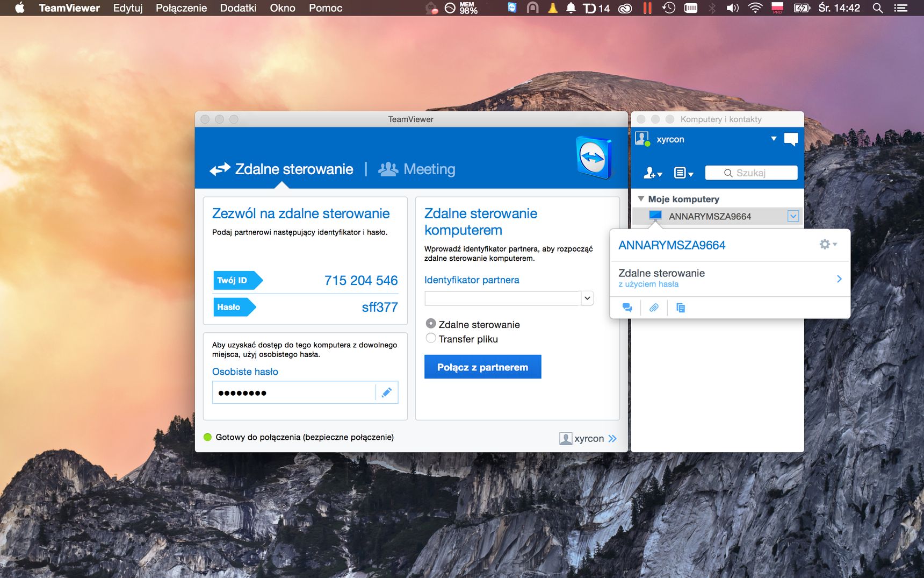Open chat bubble icon next to xyrcon
924x578 pixels.
click(791, 139)
